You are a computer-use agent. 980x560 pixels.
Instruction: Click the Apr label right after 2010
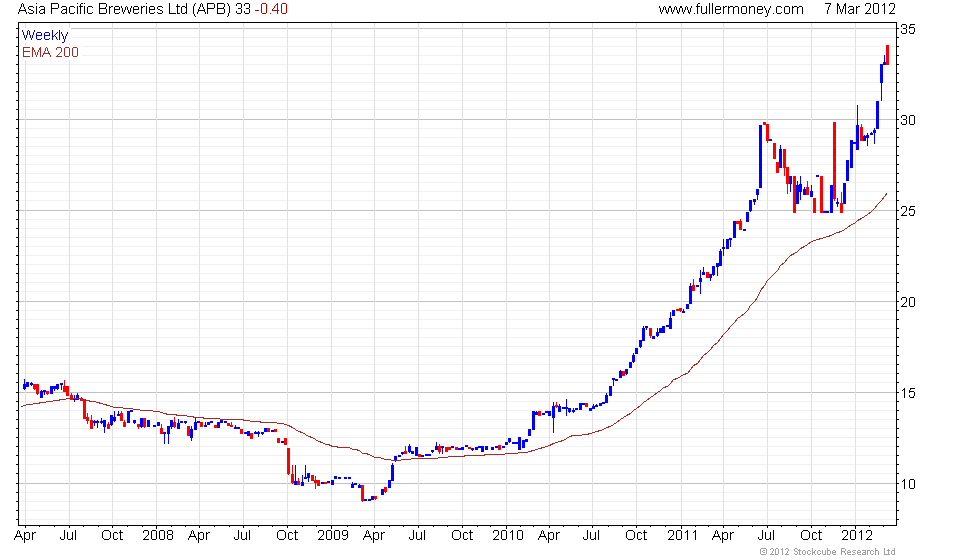click(x=549, y=536)
